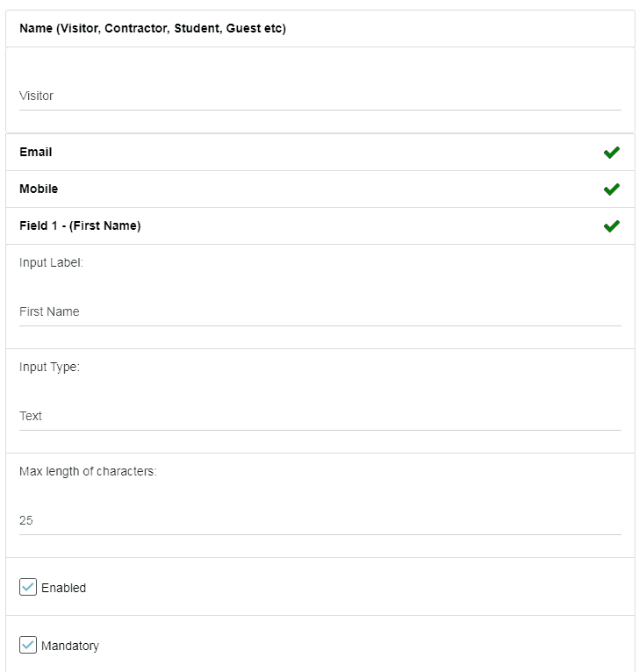The width and height of the screenshot is (639, 672).
Task: Collapse the Field 1 - (First Name) section
Action: [319, 225]
